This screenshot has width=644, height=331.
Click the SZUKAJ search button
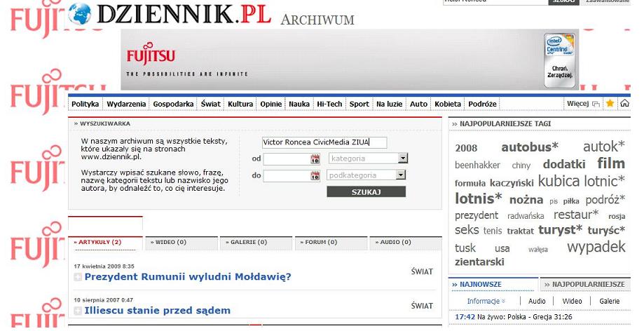(366, 192)
